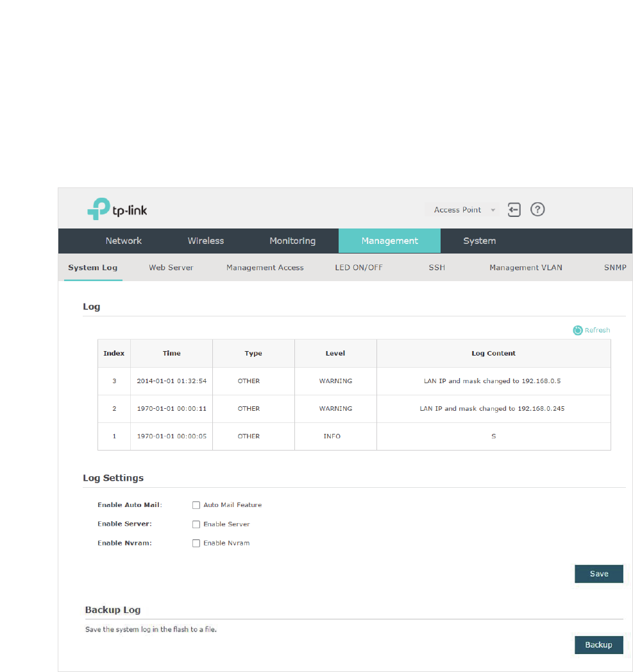Click the Log Content column header
633x672 pixels.
(493, 353)
